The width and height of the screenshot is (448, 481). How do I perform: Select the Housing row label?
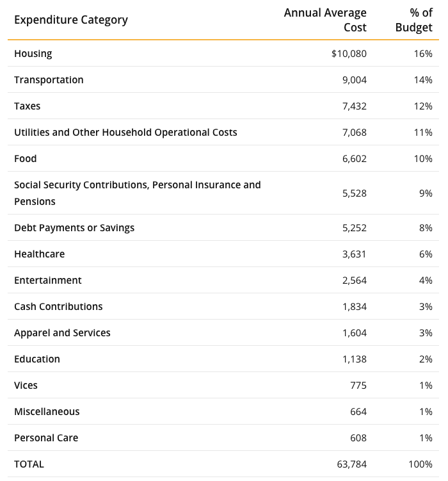point(33,54)
